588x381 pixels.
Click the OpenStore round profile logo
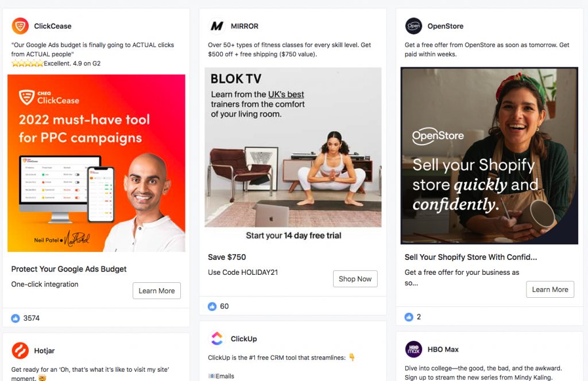[x=413, y=26]
